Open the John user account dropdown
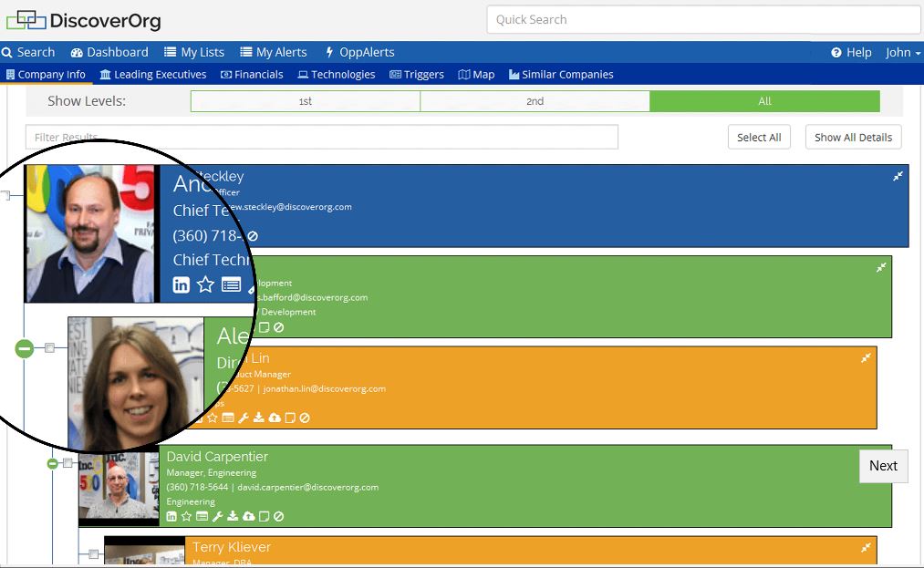Screen dimensions: 924x568 point(901,52)
